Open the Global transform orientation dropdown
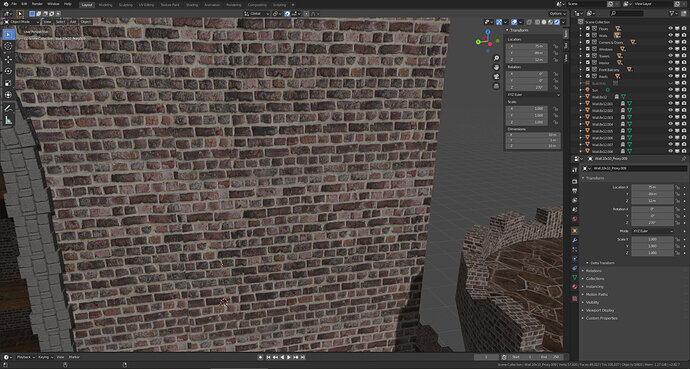Viewport: 690px width, 369px height. coord(256,14)
